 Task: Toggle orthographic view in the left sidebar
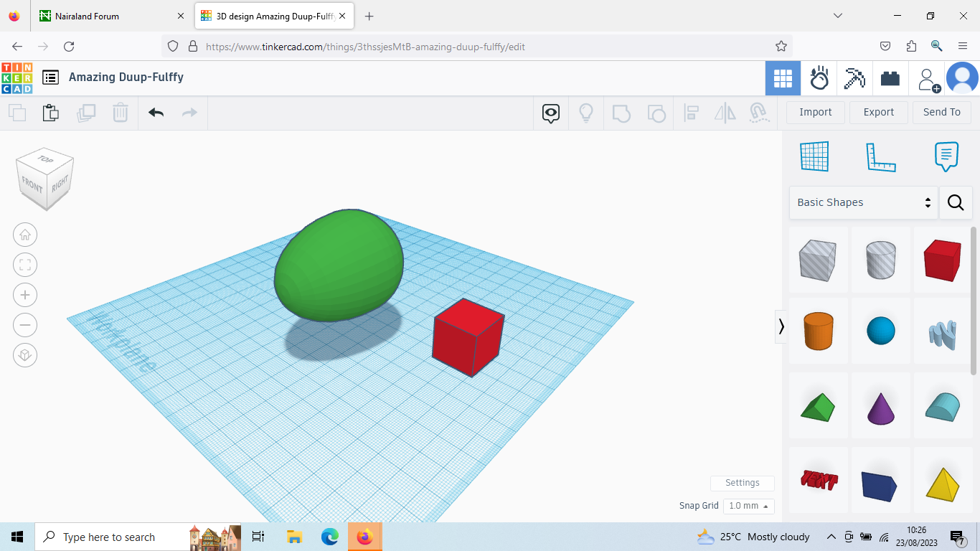pos(25,355)
